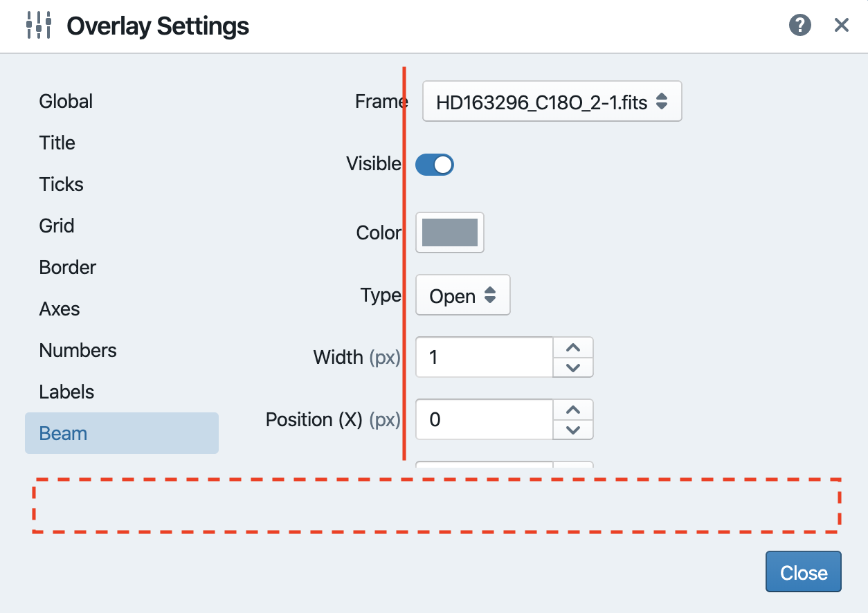Open the help question mark icon
Screen dimensions: 868x613
pyautogui.click(x=799, y=25)
